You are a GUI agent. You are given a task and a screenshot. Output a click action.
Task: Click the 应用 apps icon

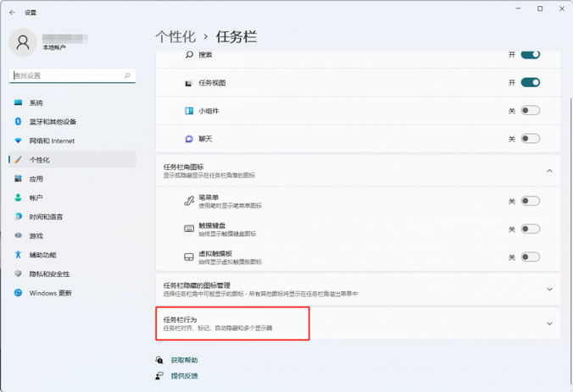coord(18,179)
